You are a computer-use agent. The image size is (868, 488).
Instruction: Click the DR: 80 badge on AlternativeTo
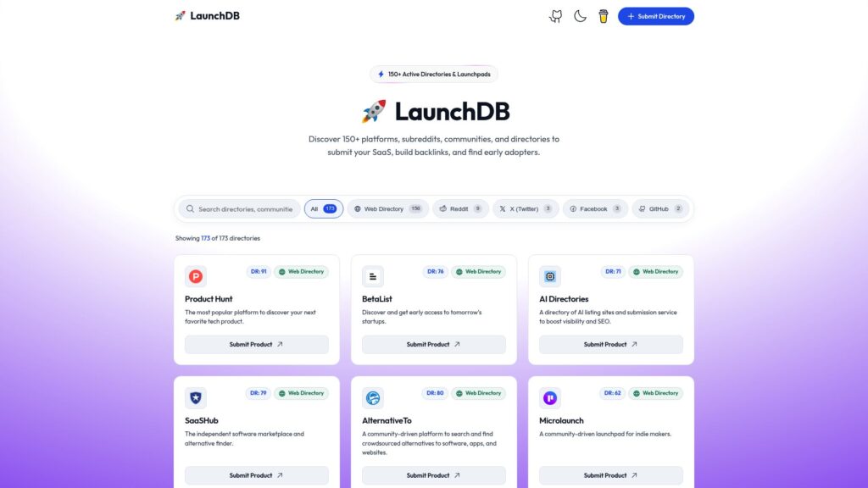click(x=435, y=393)
